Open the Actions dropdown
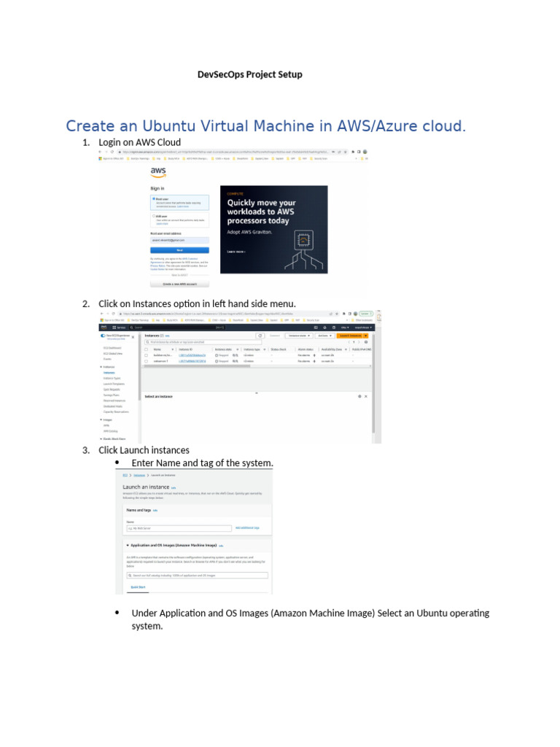 pos(324,336)
